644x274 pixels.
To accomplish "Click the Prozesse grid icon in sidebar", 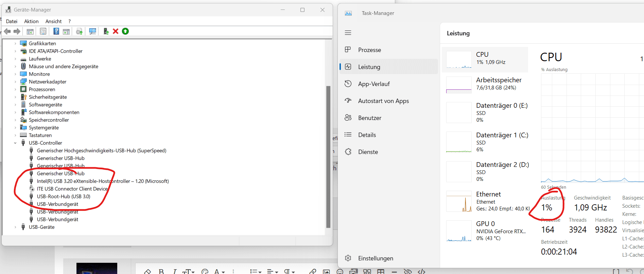I will (348, 50).
